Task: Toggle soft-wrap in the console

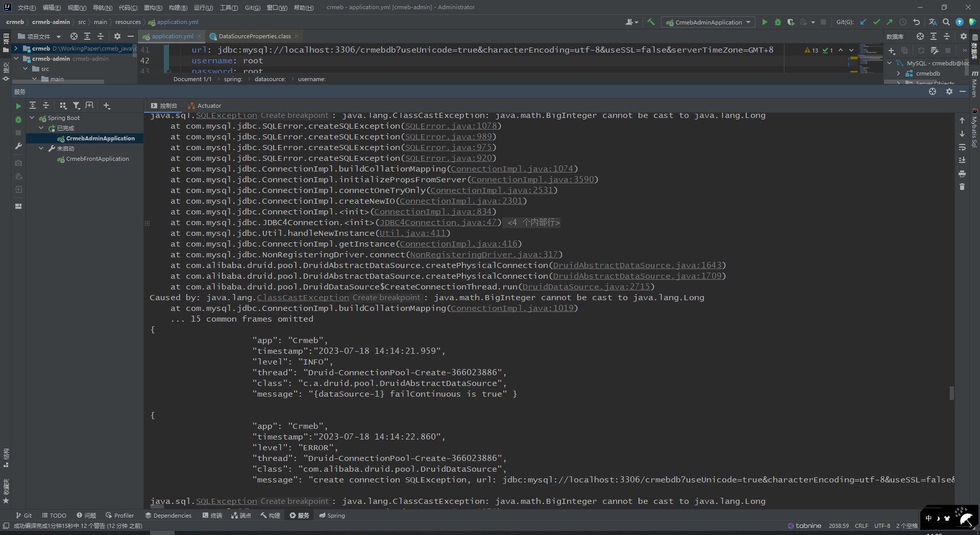Action: 962,147
